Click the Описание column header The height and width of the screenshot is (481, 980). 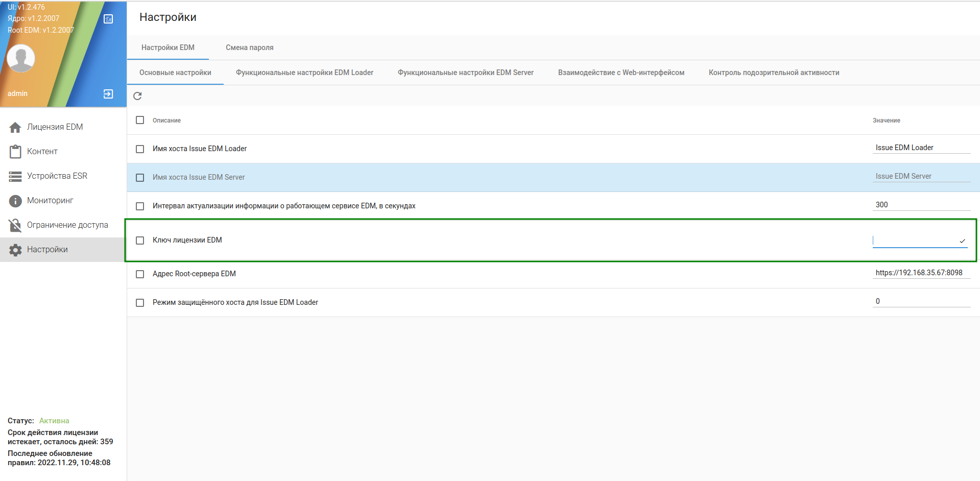(166, 121)
